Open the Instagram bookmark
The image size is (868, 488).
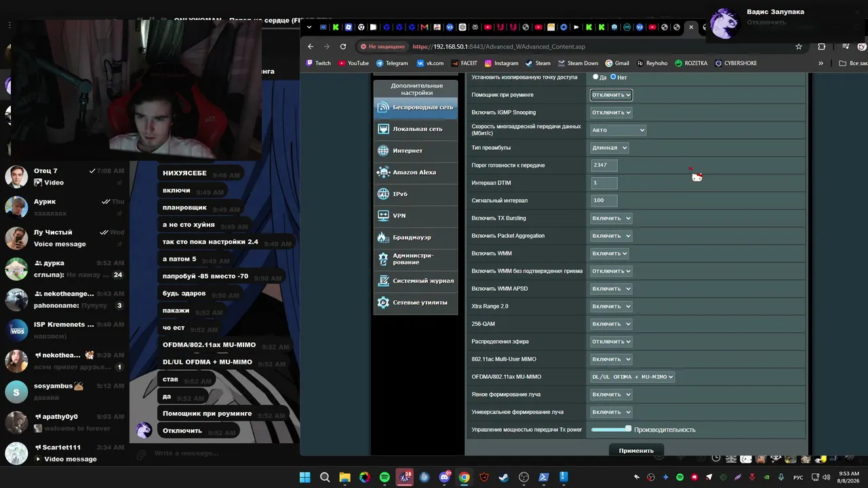click(x=501, y=63)
